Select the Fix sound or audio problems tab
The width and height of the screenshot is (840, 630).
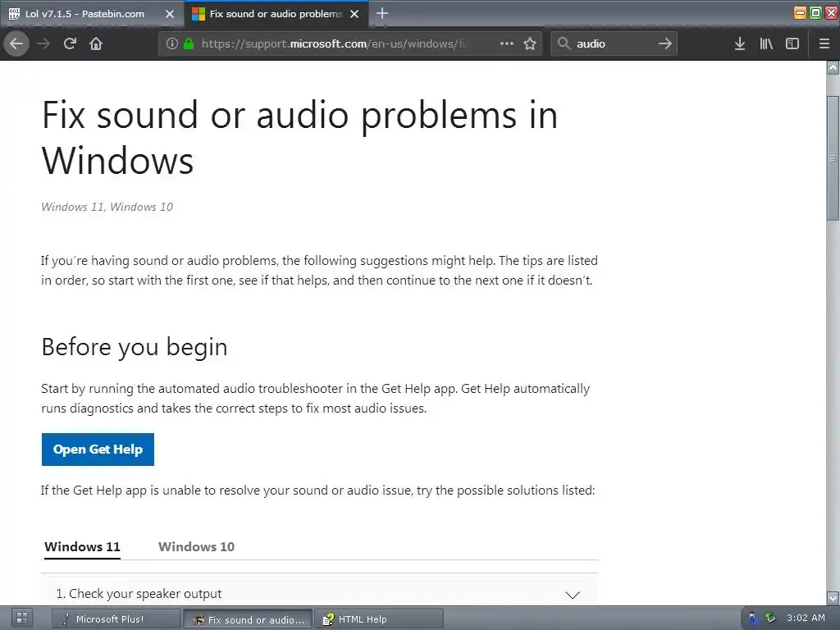tap(276, 14)
